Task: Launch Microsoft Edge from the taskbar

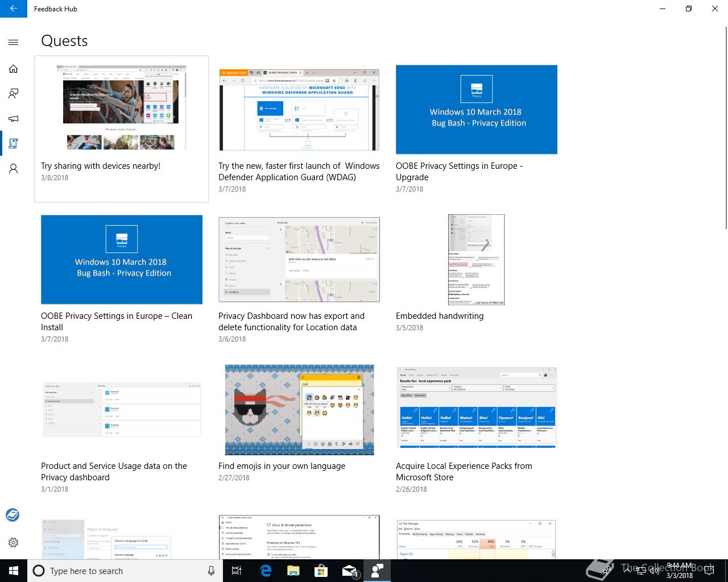Action: point(266,571)
